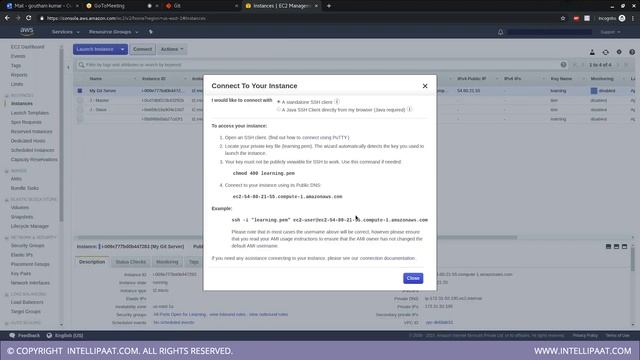Refresh the instances list
The height and width of the screenshot is (360, 640).
[605, 52]
